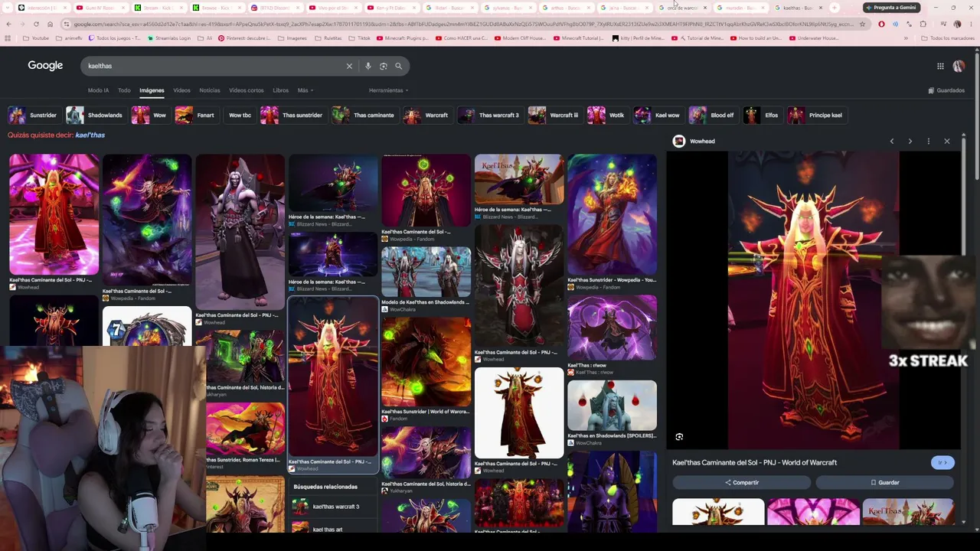
Task: Clear the Google search box with the X
Action: pos(349,66)
